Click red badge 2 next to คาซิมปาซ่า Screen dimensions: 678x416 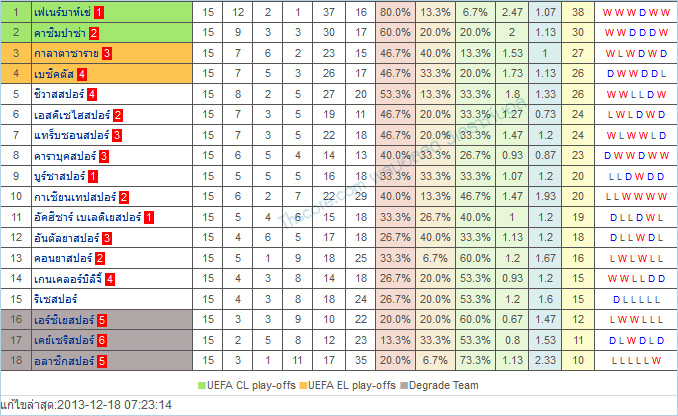tap(116, 33)
